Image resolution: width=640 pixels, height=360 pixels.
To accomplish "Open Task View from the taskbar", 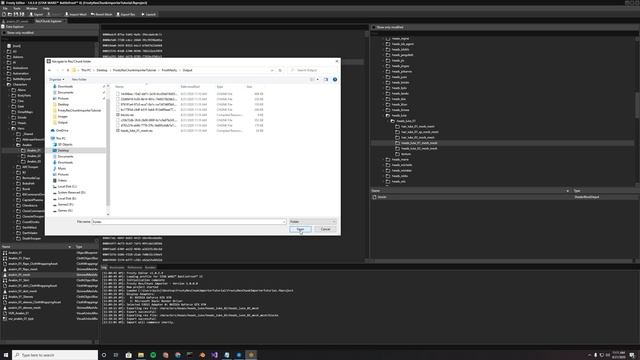I will (x=116, y=355).
